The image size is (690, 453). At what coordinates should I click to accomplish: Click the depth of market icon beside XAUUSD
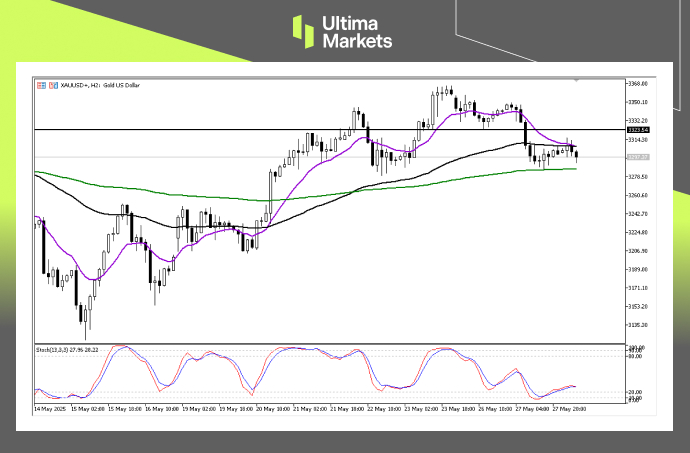tap(53, 85)
